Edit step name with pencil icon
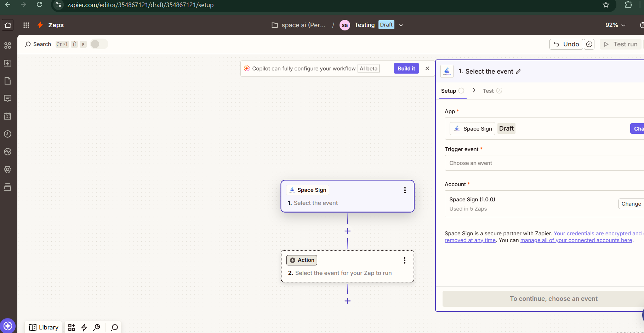 click(518, 71)
